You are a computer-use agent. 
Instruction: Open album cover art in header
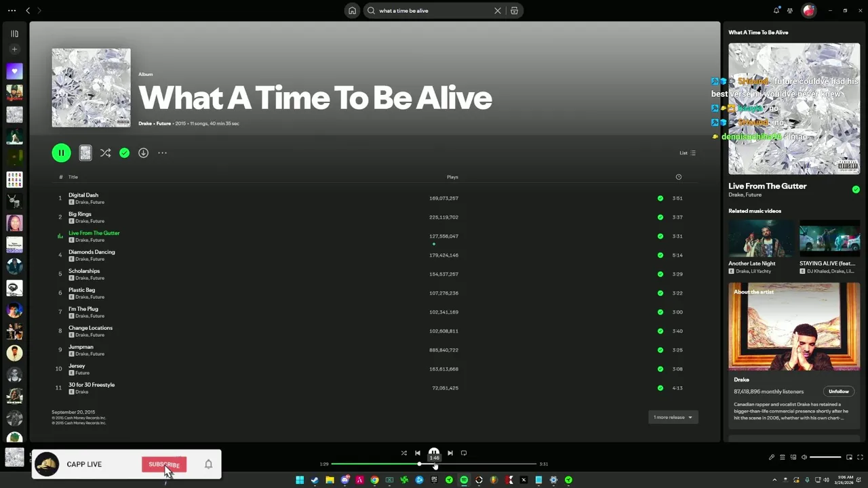pos(91,87)
